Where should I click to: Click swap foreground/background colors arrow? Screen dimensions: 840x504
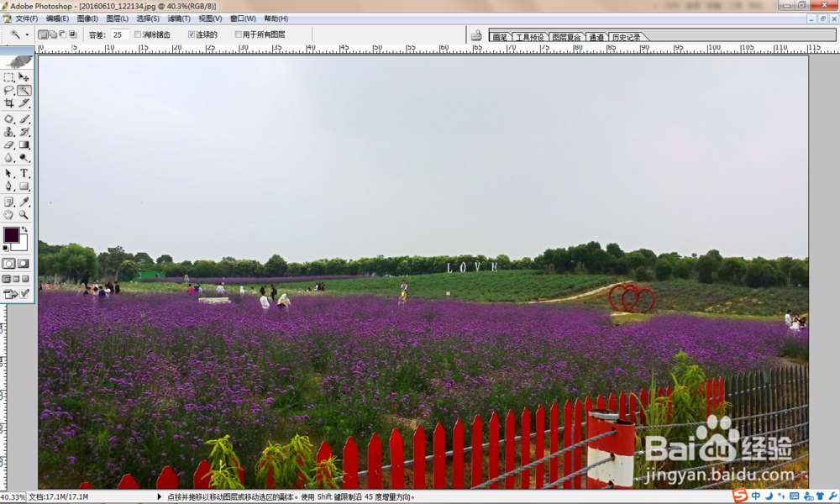[24, 230]
